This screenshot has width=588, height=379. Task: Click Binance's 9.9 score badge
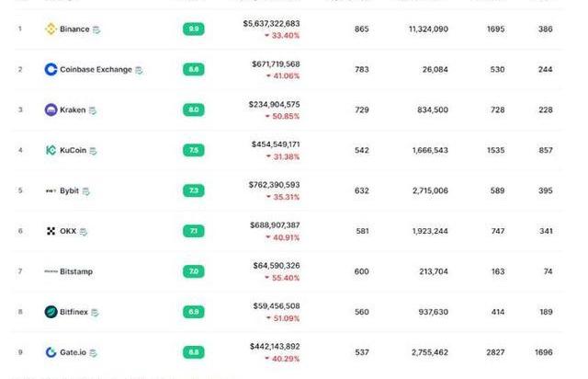pyautogui.click(x=194, y=29)
